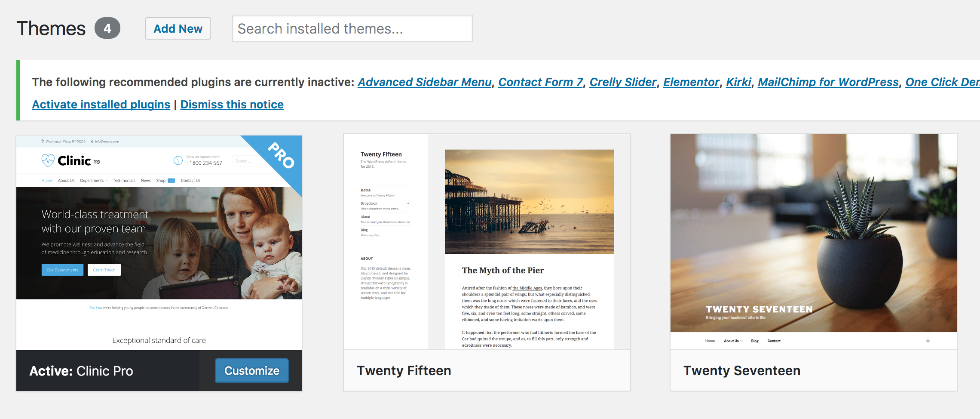980x419 pixels.
Task: Click About Us menu in Twenty Seventeen preview
Action: pos(733,341)
